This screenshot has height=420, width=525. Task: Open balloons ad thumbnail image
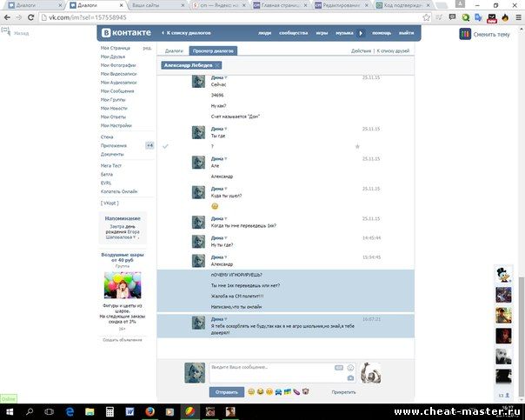pos(123,285)
